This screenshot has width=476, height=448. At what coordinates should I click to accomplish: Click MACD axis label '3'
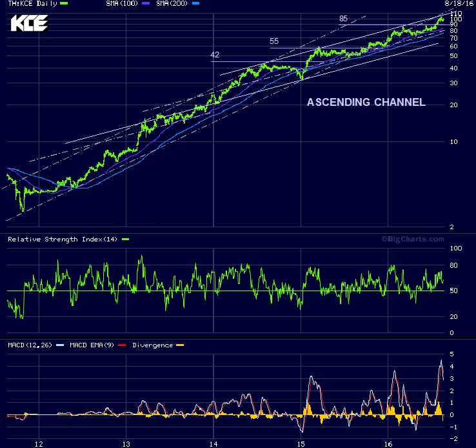[x=451, y=379]
